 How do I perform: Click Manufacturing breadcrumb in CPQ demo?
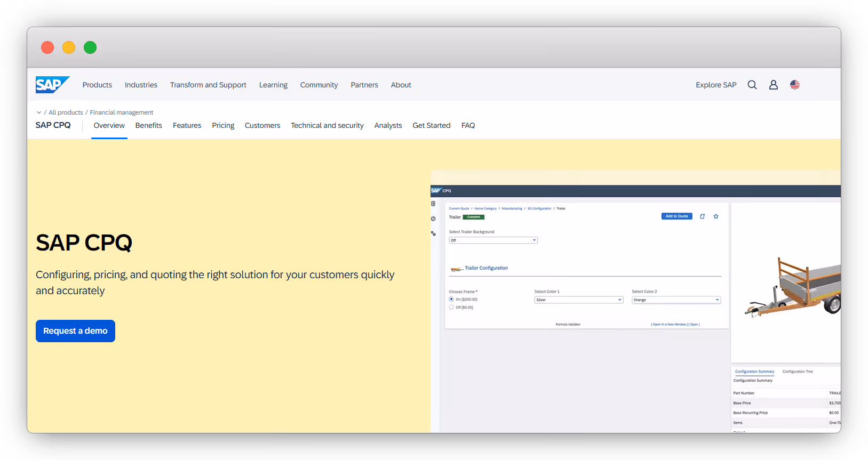(512, 208)
